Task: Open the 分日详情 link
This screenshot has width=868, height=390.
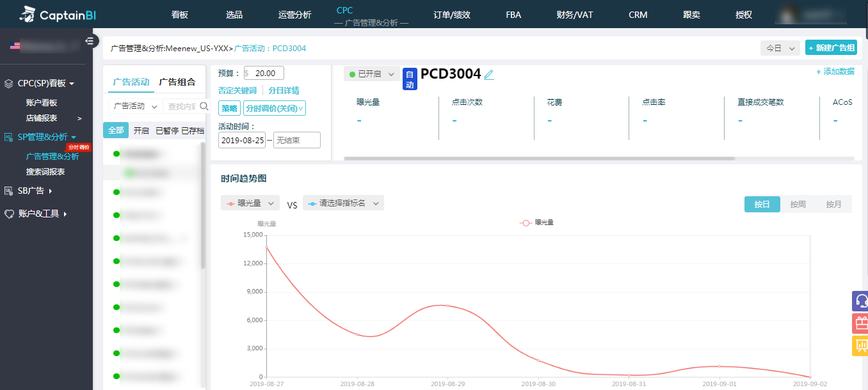Action: [284, 91]
